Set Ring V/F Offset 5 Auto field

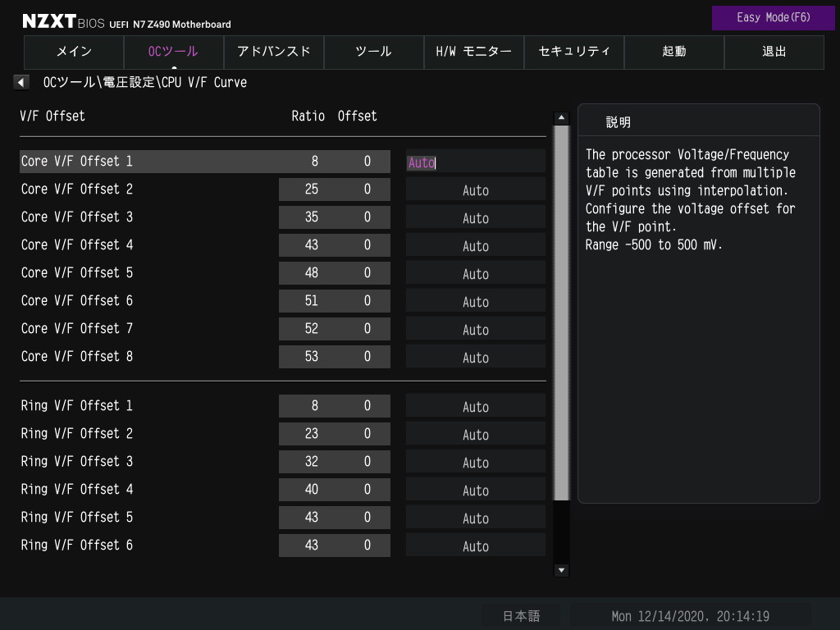tap(475, 518)
